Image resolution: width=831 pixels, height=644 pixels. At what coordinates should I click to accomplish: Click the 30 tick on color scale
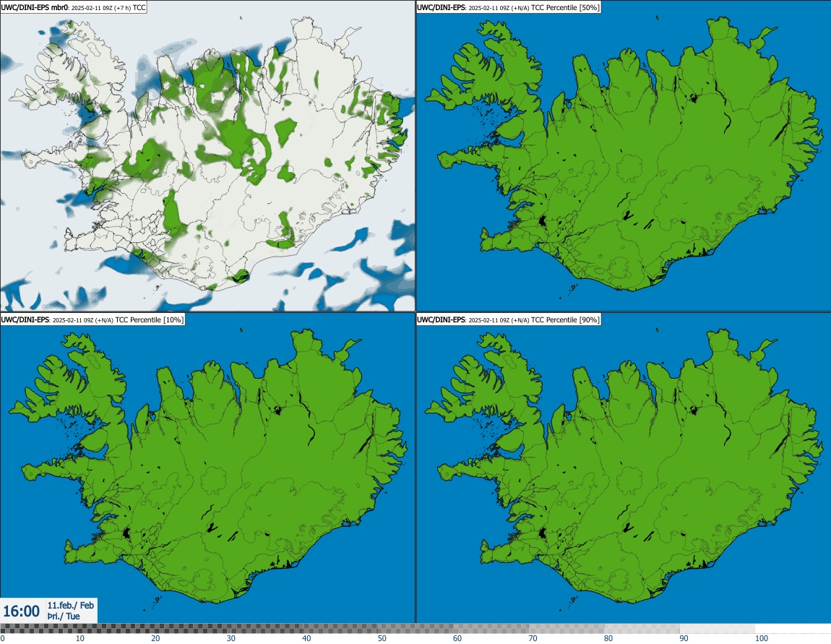[x=231, y=639]
